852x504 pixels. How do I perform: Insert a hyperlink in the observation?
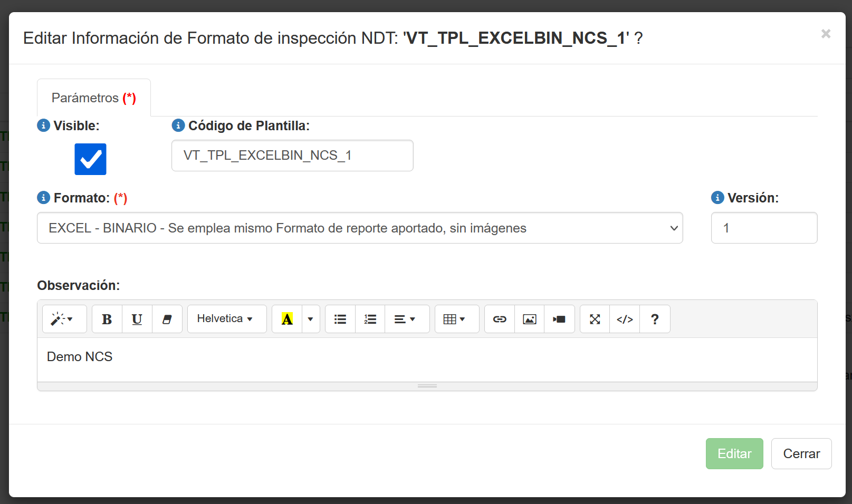(500, 319)
